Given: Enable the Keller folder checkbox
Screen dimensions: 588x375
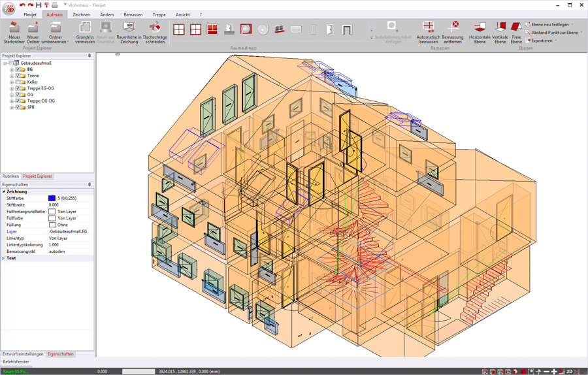Looking at the screenshot, I should pyautogui.click(x=18, y=82).
